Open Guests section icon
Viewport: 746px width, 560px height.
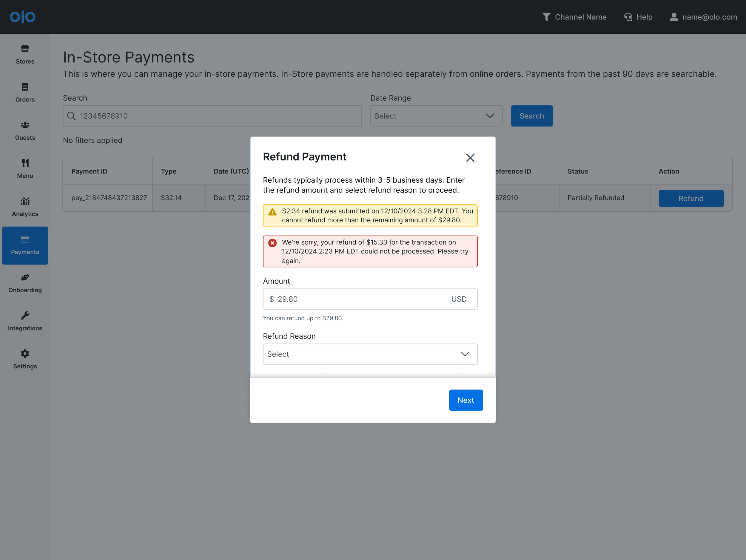(x=25, y=125)
